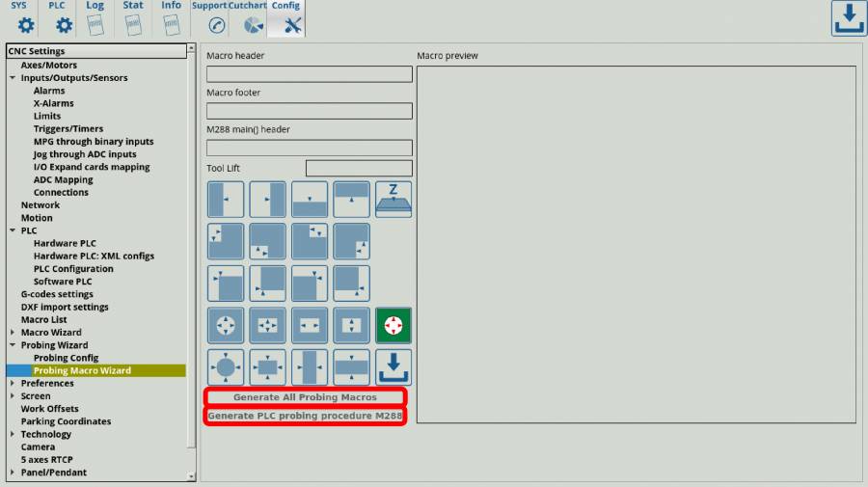Click the Tool Lift input field
Screen dimensions: 868x487
pos(359,169)
